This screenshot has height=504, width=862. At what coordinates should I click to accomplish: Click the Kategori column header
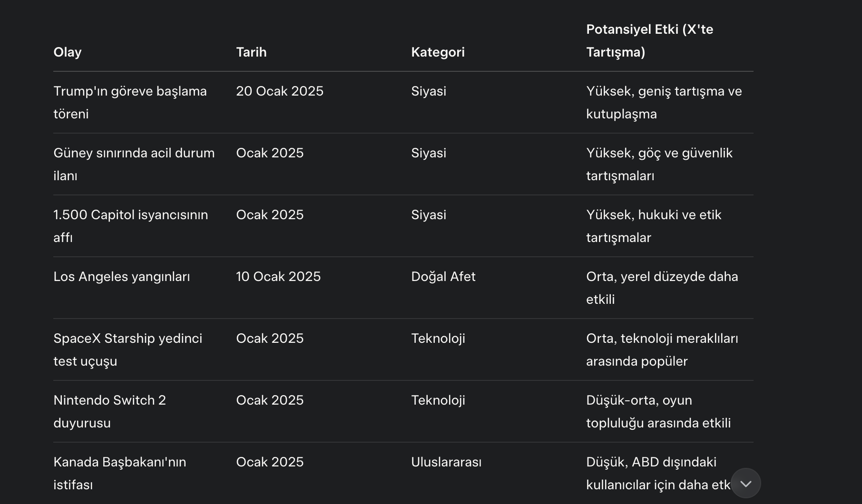coord(438,52)
